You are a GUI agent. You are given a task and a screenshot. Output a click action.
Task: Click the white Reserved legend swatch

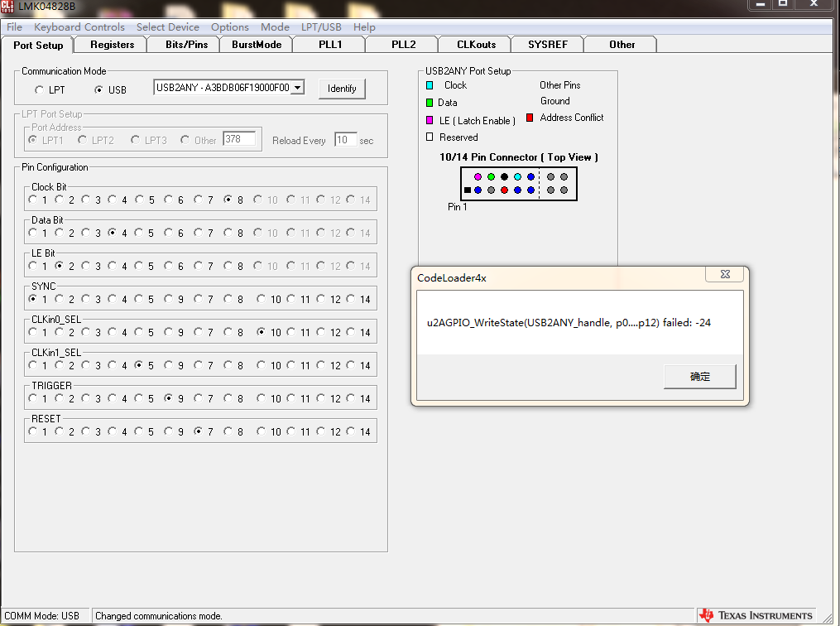pos(430,137)
